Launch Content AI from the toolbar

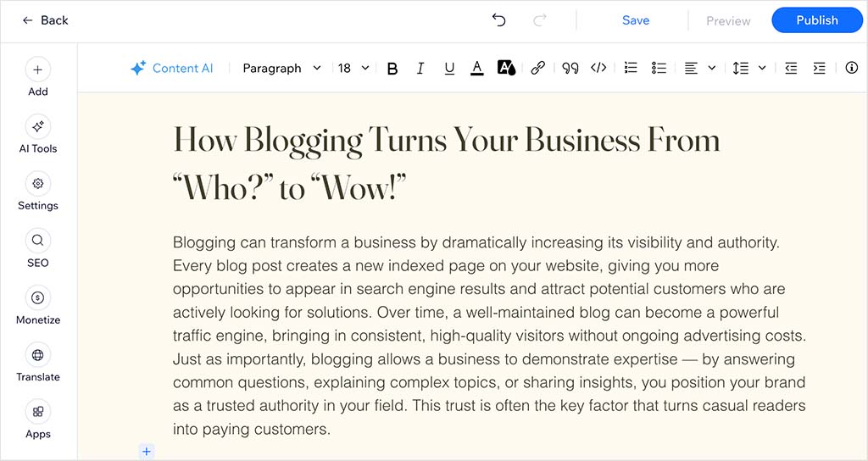171,68
